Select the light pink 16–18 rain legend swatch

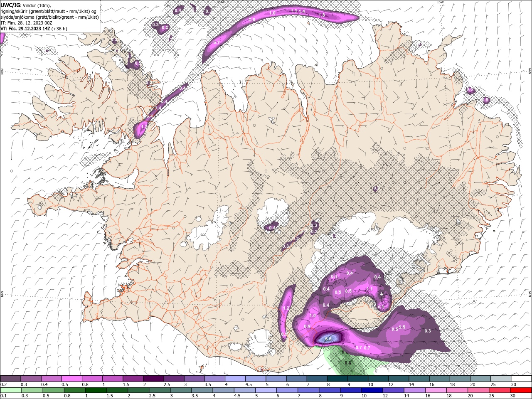(x=435, y=390)
